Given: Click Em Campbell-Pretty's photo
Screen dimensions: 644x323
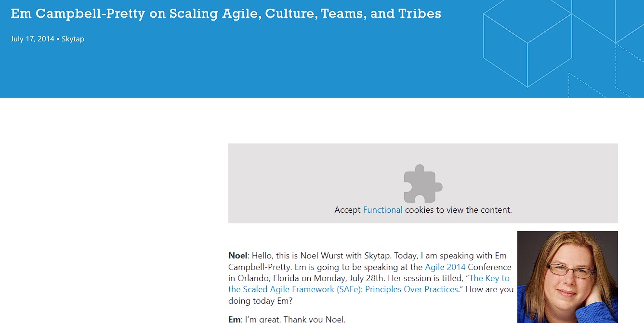Looking at the screenshot, I should point(567,277).
